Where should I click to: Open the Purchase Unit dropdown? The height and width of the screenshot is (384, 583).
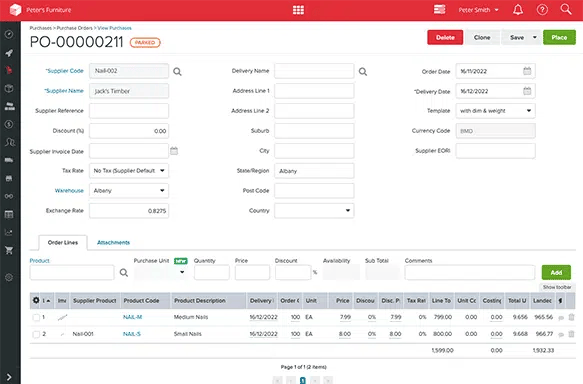click(161, 272)
